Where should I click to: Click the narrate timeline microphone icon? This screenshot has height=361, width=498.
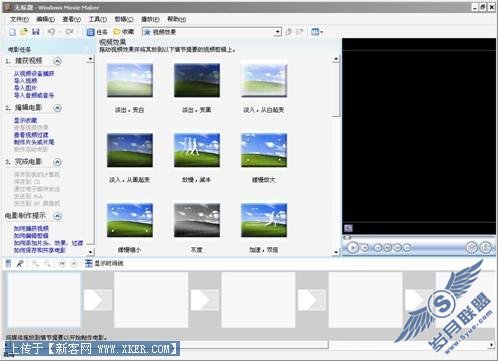(x=20, y=264)
